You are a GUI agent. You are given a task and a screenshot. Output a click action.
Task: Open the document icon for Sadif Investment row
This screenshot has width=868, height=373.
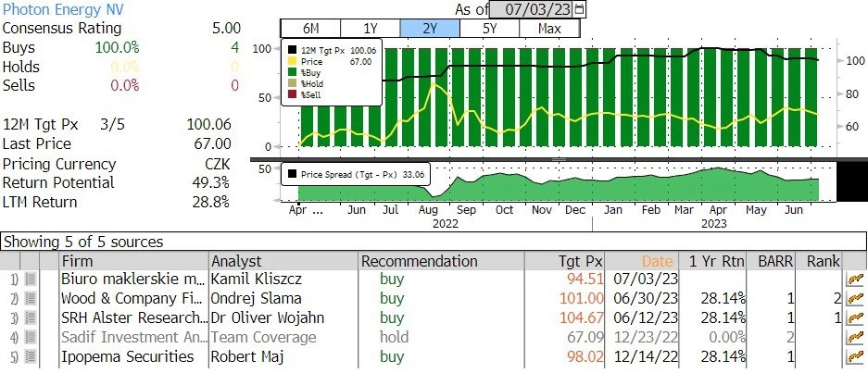[x=31, y=338]
